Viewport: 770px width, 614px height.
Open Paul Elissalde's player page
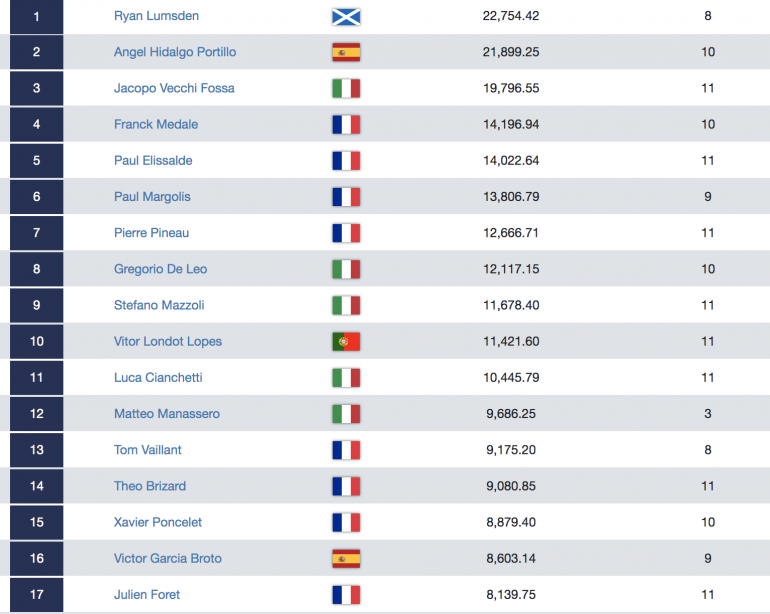[153, 161]
